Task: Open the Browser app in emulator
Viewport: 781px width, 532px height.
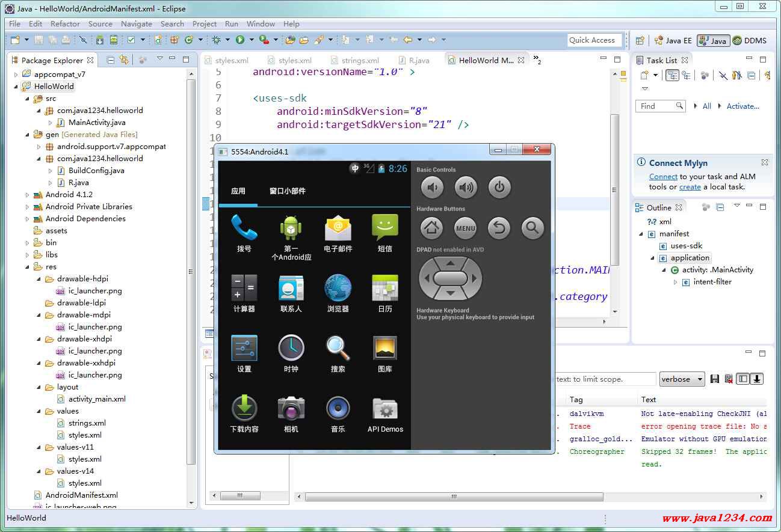Action: tap(338, 293)
